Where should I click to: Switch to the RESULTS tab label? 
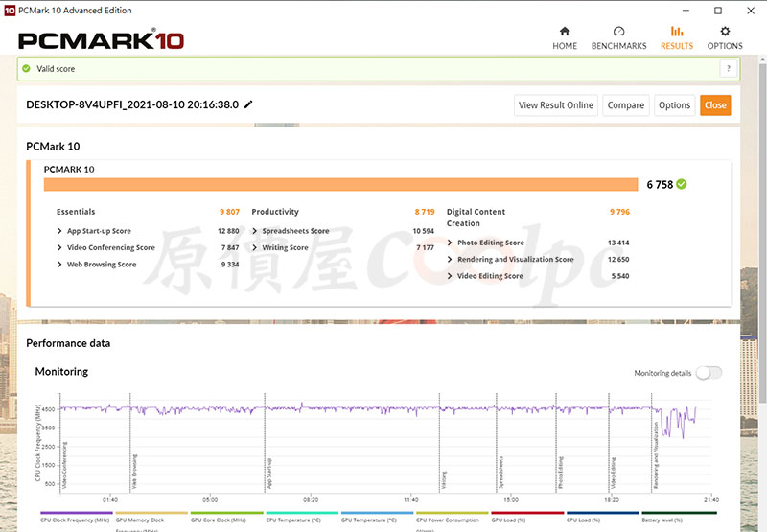point(677,46)
